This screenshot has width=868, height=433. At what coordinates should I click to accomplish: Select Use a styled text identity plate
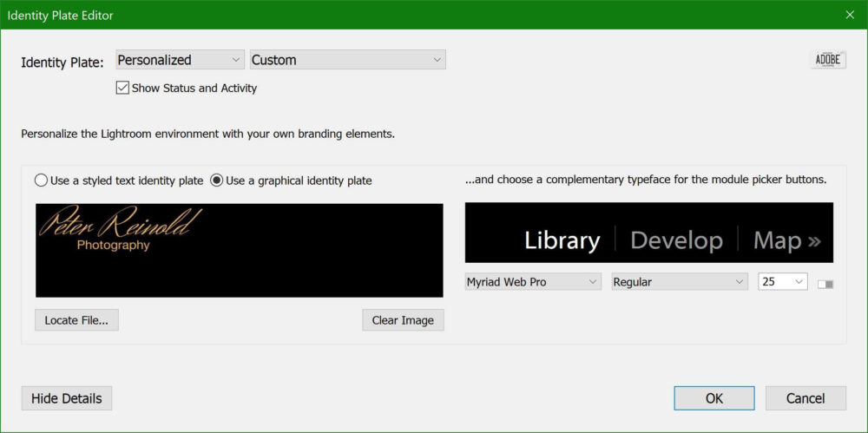click(42, 180)
